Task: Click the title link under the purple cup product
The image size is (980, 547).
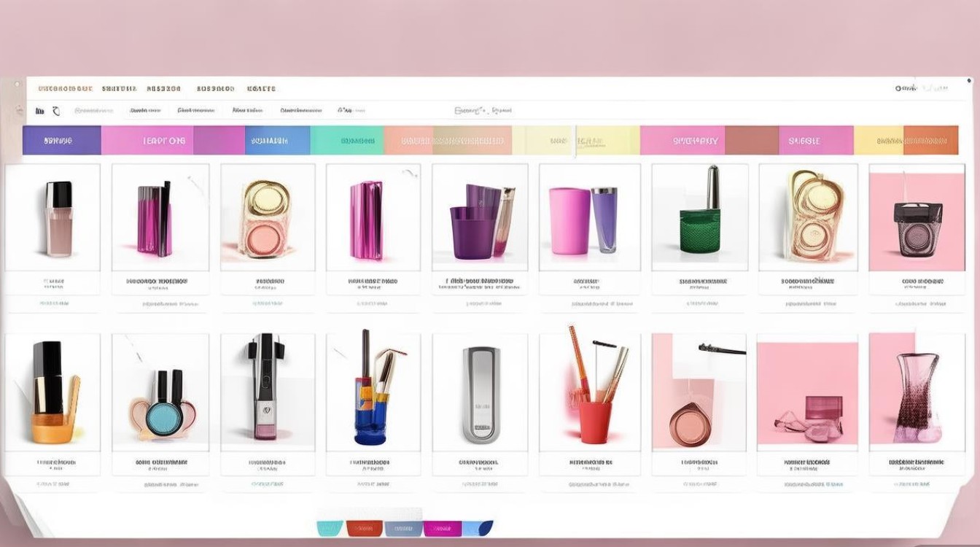Action: [x=479, y=281]
